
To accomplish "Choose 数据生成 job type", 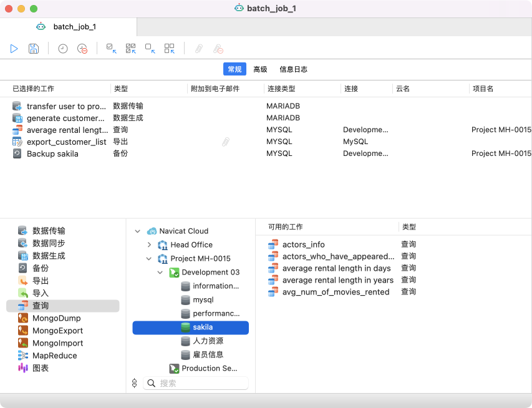I will 63,256.
